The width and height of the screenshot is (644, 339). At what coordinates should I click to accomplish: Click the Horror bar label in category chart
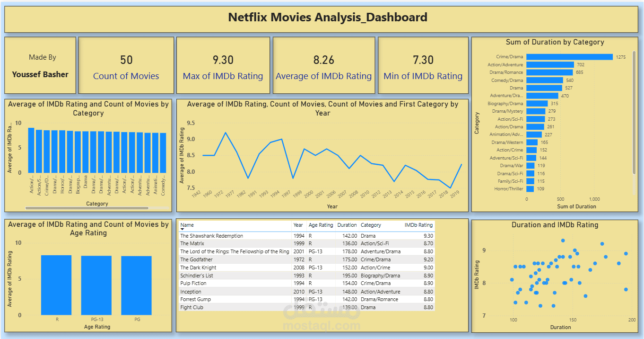62,184
